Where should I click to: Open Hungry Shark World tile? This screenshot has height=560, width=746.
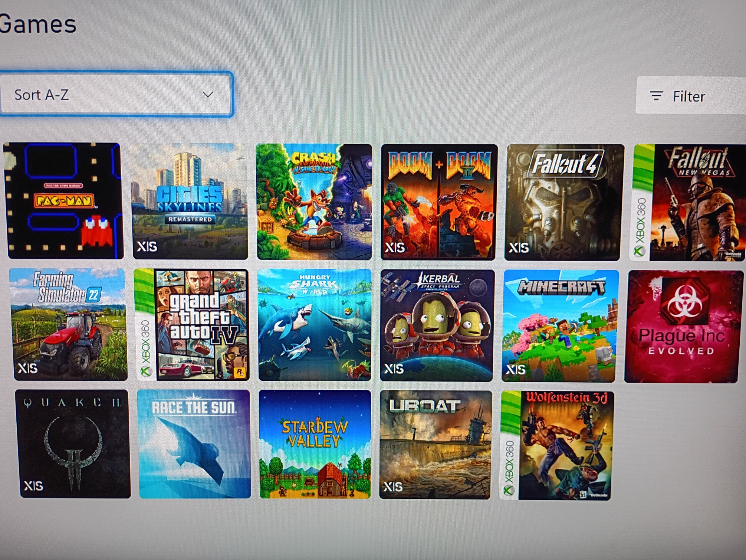click(x=315, y=325)
